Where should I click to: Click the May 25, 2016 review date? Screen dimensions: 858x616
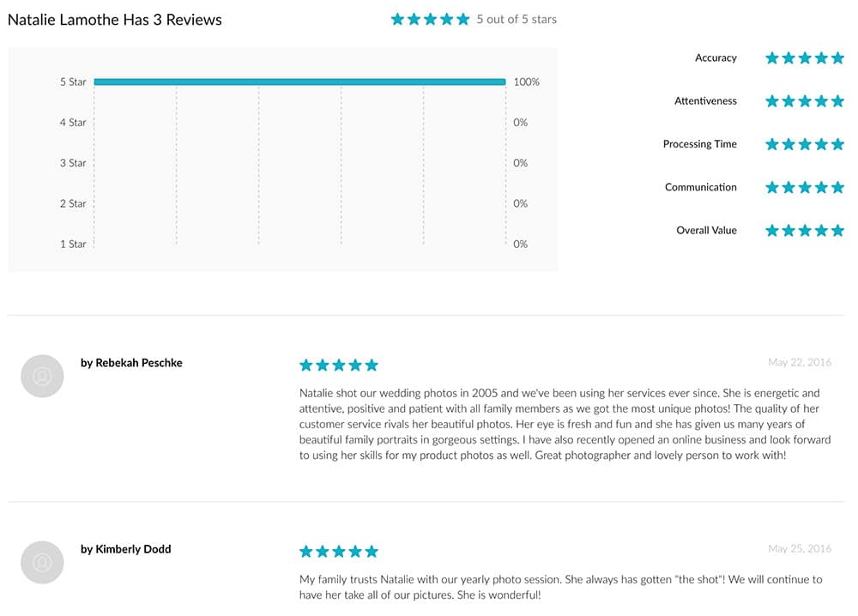click(800, 549)
